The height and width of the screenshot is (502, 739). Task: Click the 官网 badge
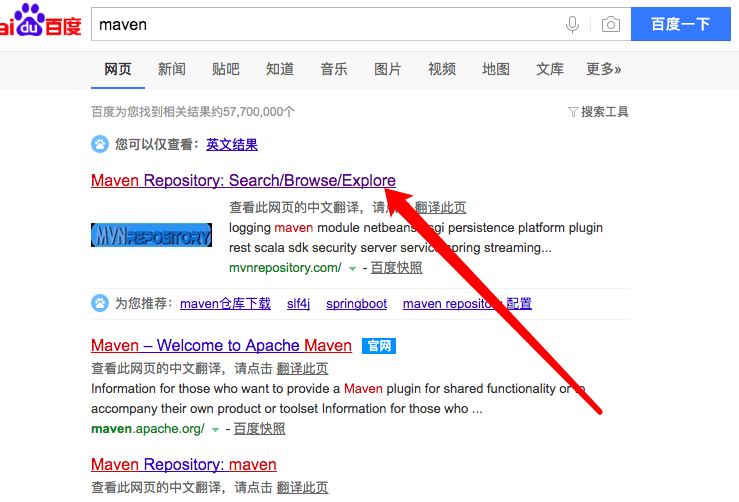pos(379,346)
